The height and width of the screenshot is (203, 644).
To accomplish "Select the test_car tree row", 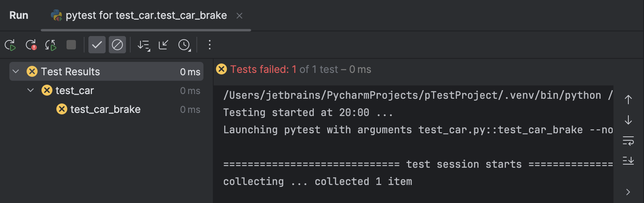I will [75, 91].
